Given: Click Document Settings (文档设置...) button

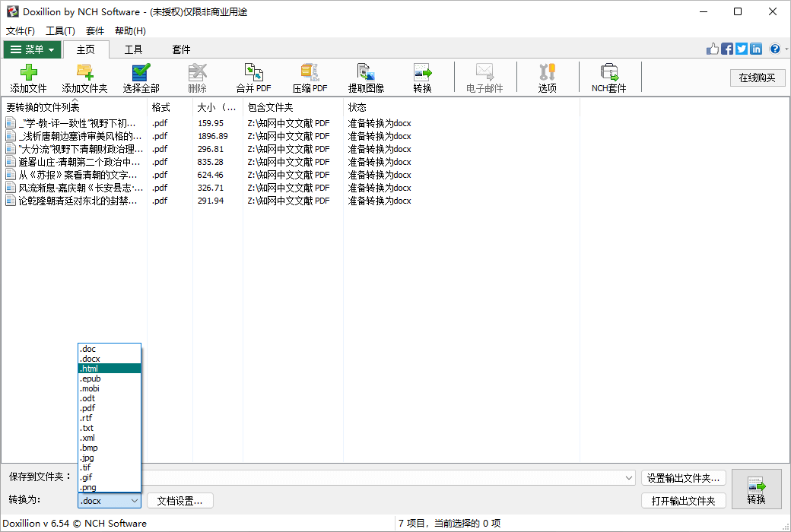Looking at the screenshot, I should pos(180,501).
